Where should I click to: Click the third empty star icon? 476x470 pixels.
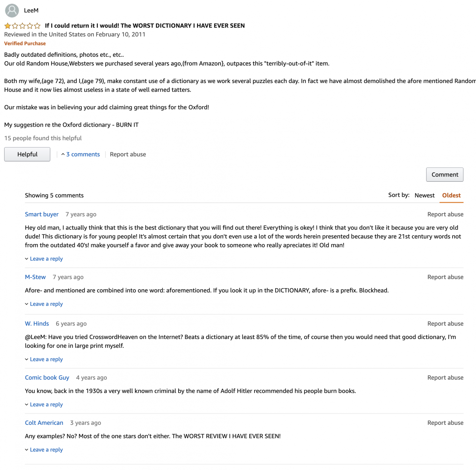(22, 26)
